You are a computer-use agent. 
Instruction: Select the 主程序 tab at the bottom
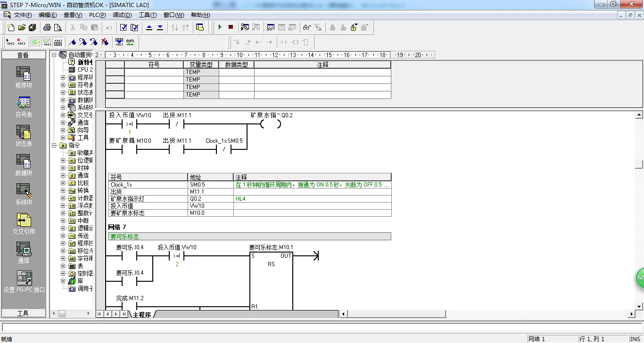142,314
